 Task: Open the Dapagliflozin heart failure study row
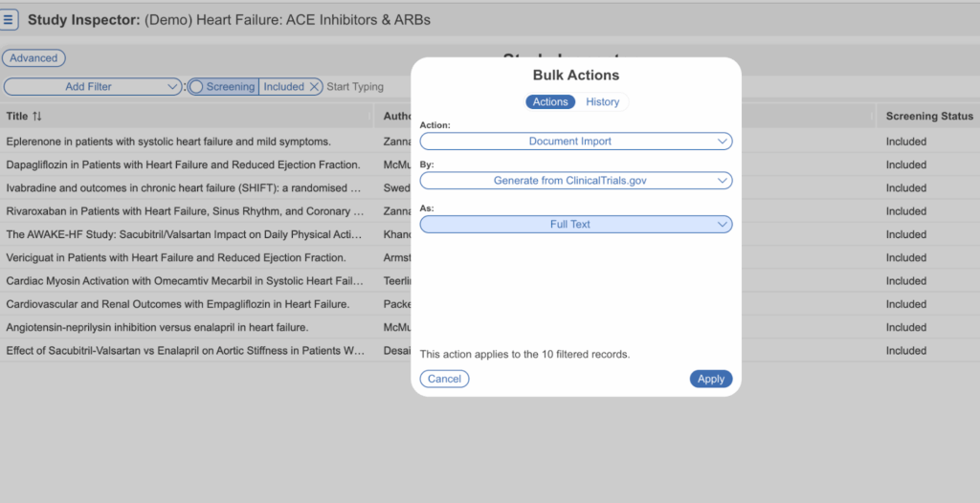tap(183, 164)
